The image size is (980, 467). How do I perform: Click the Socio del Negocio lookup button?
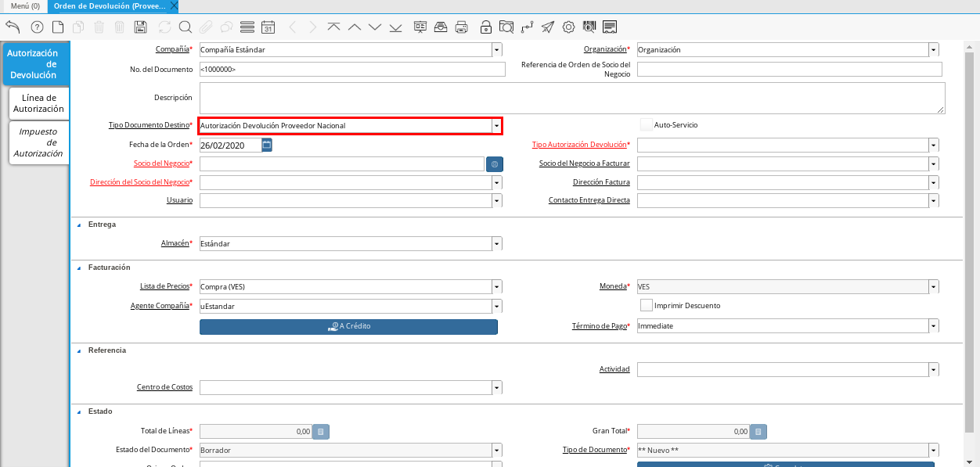point(494,164)
